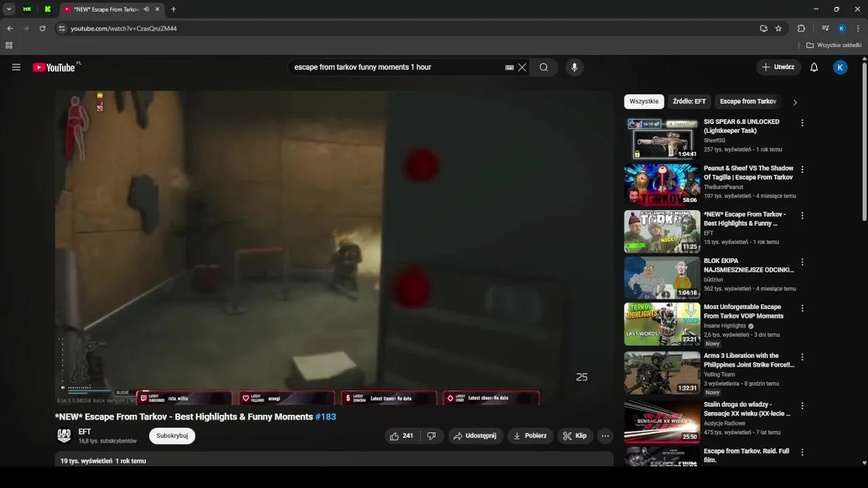Screen dimensions: 868x488
Task: Like the video with thumbs up
Action: 401,436
